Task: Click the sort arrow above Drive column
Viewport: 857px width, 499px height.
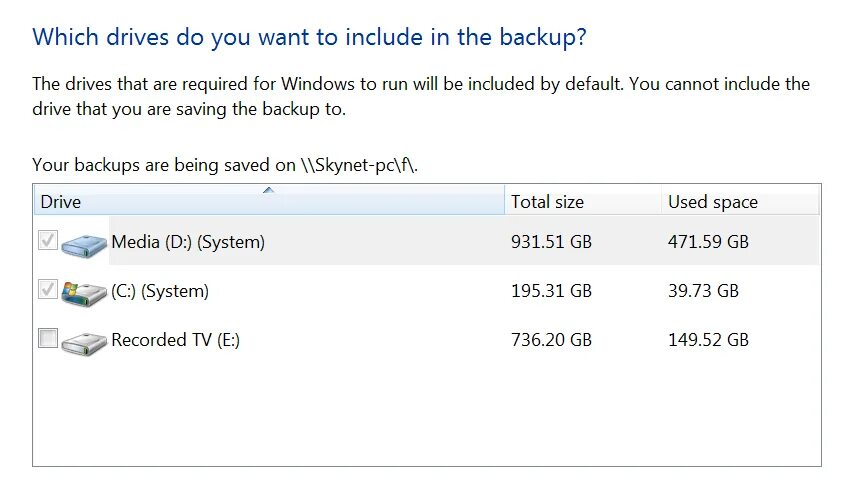Action: (268, 190)
